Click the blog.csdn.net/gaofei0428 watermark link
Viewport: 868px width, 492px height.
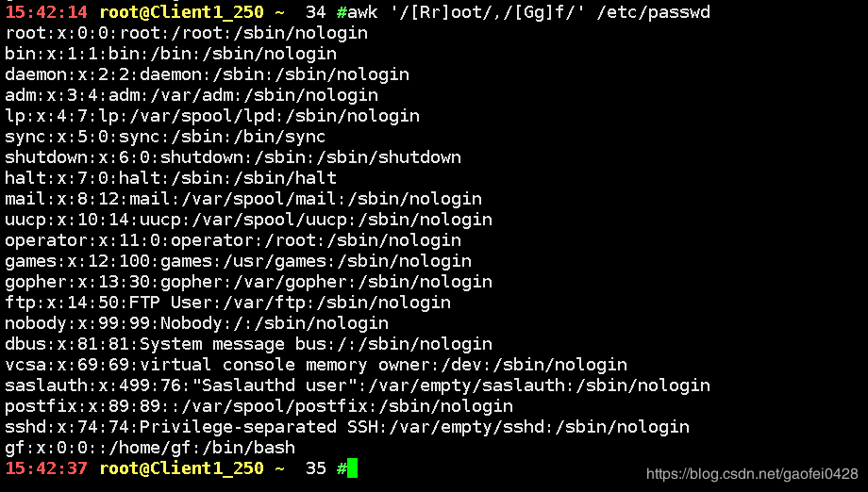coord(752,474)
